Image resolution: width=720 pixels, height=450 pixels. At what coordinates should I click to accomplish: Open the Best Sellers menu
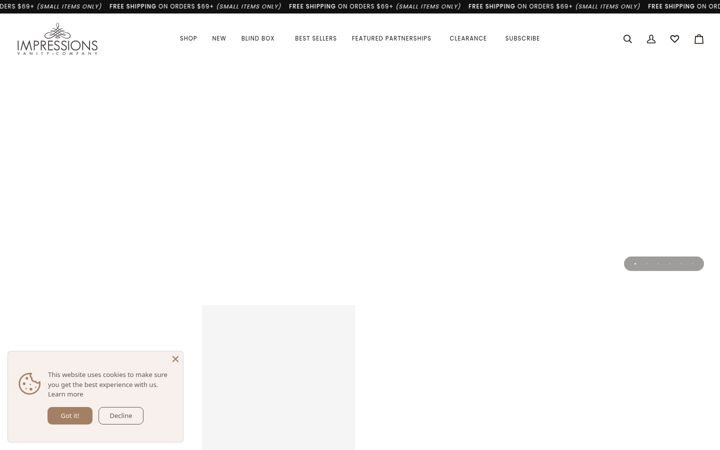pos(315,39)
